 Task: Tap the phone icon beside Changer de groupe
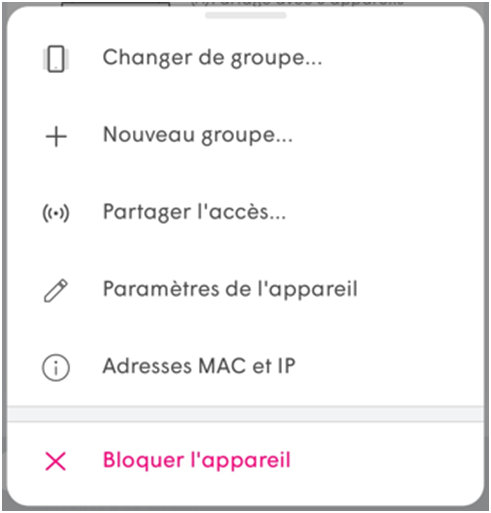[x=56, y=59]
